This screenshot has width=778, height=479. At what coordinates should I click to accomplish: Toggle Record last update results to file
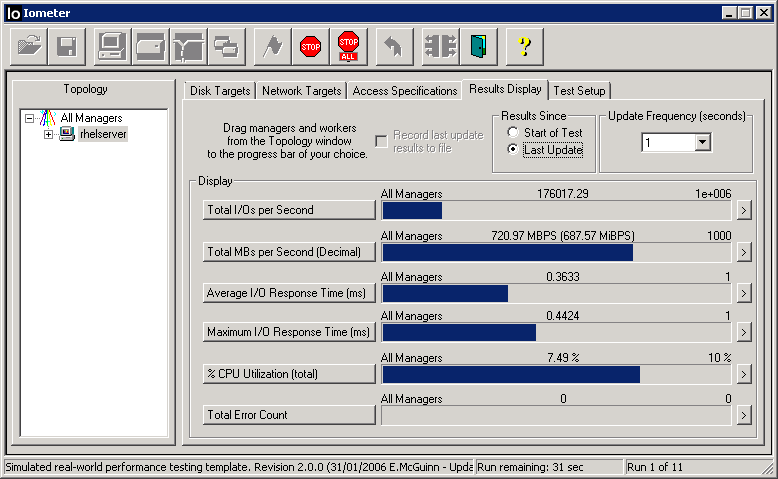[x=381, y=142]
